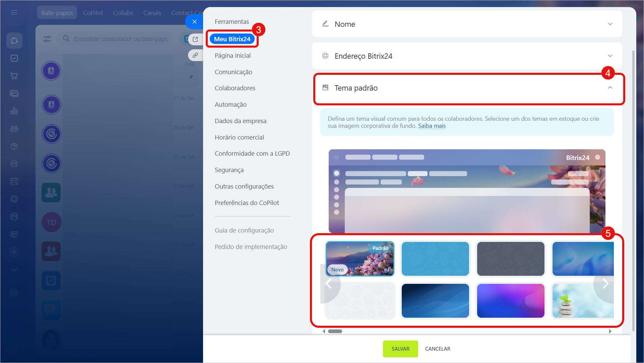Click the green SALVAR button

point(400,349)
